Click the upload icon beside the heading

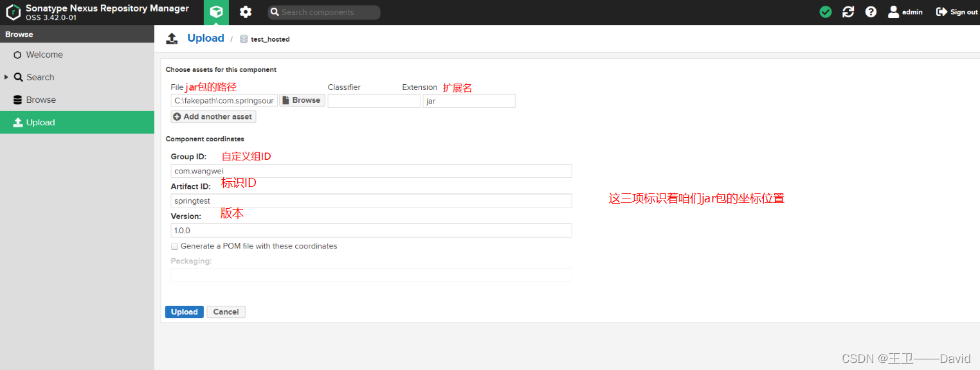click(172, 39)
